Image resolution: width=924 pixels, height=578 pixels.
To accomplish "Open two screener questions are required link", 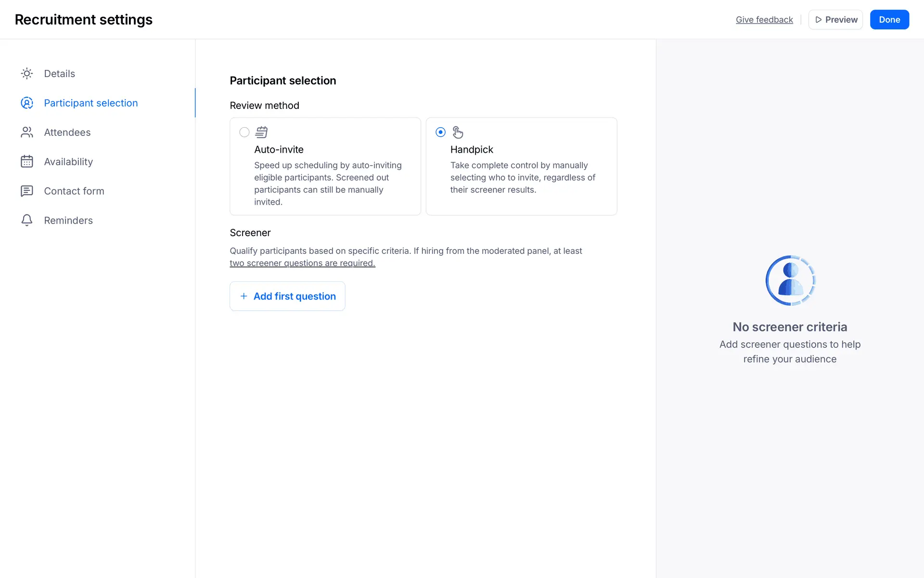I will tap(302, 263).
